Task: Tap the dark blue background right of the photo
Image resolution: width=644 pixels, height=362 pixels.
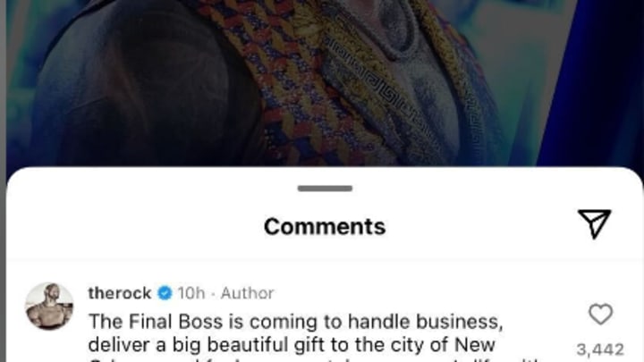Action: click(x=591, y=82)
